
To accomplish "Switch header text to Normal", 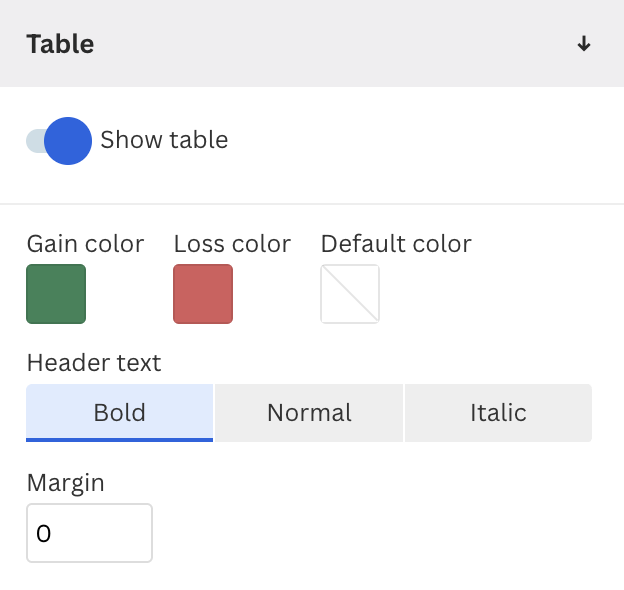I will [309, 413].
